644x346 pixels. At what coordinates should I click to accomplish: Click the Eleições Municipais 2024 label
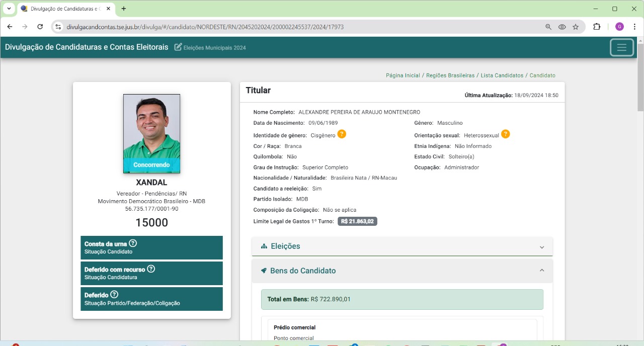pyautogui.click(x=215, y=48)
